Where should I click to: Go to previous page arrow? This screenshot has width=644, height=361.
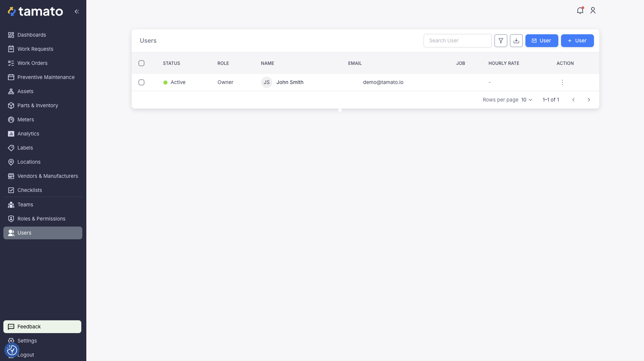pos(573,100)
